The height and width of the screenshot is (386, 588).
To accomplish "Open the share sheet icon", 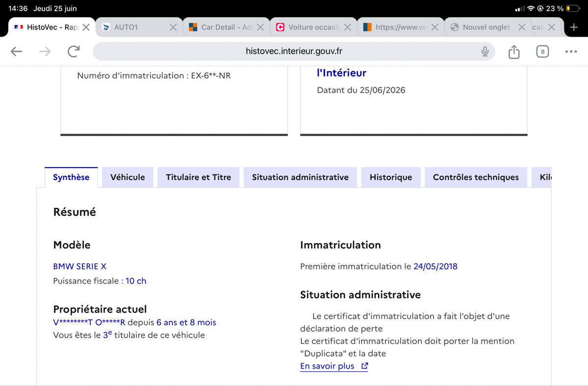I will tap(514, 51).
